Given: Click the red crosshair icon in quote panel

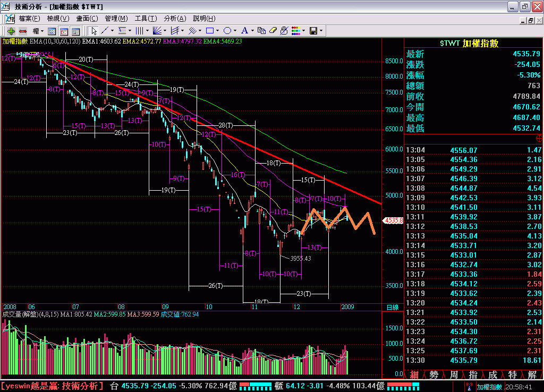Looking at the screenshot, I should point(539,139).
